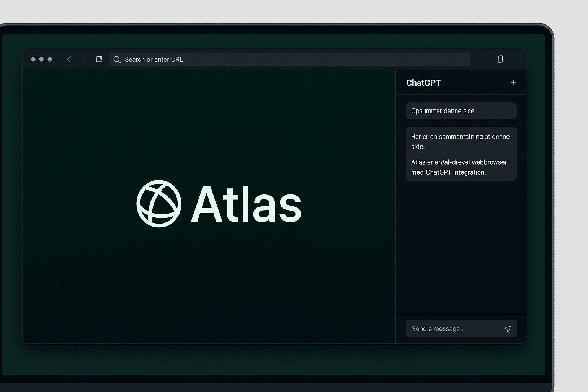
Task: Send the message with the paper plane icon
Action: 508,329
